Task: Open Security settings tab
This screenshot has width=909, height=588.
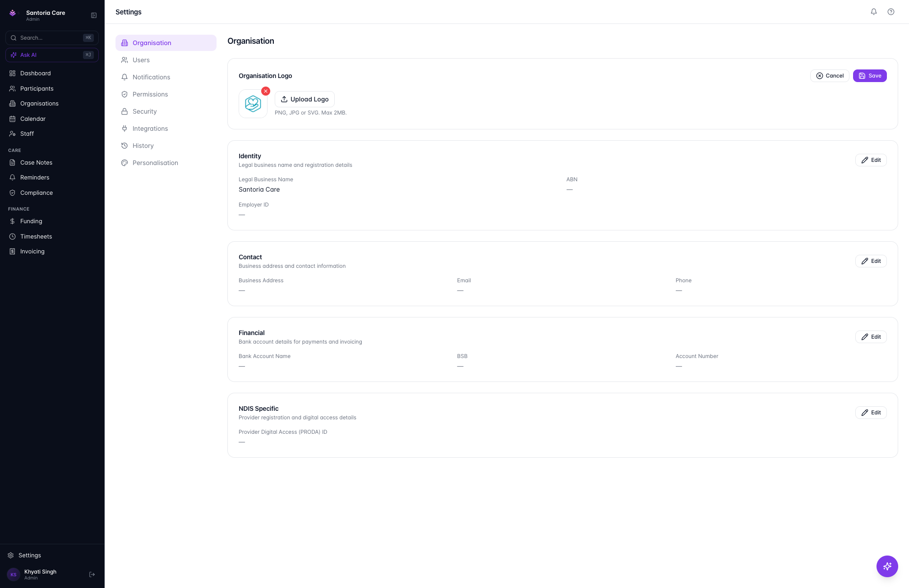Action: pyautogui.click(x=166, y=111)
